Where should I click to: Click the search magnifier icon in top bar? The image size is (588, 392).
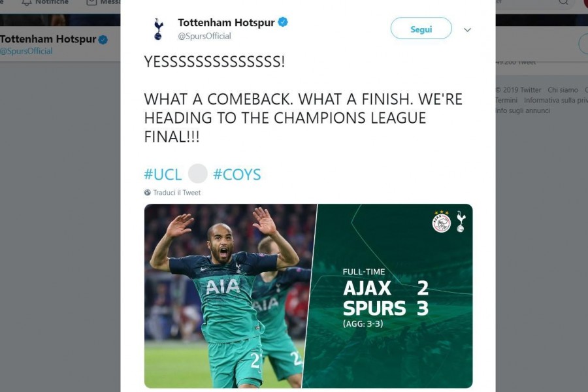pyautogui.click(x=564, y=2)
